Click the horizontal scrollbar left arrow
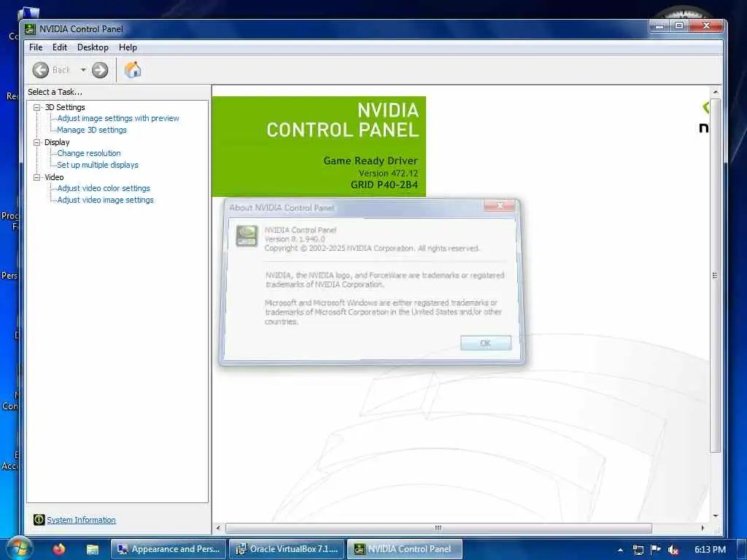Viewport: 747px width, 560px height. [218, 528]
